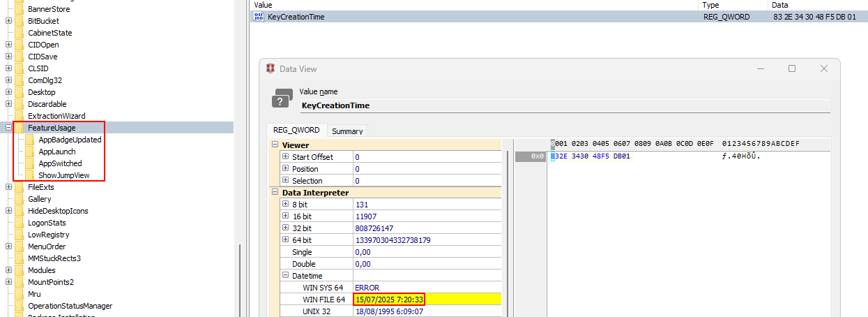Switch to the Summary tab
Screen dimensions: 868x317
coord(347,131)
